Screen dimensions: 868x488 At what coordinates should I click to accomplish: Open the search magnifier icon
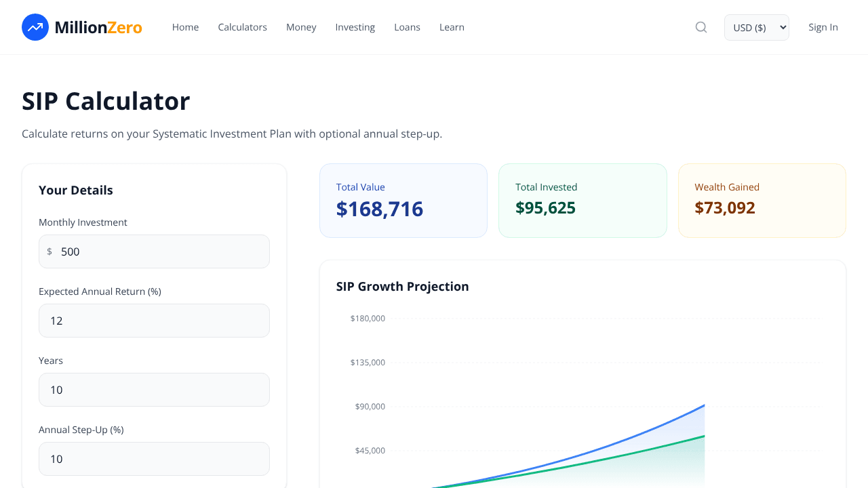click(x=701, y=27)
